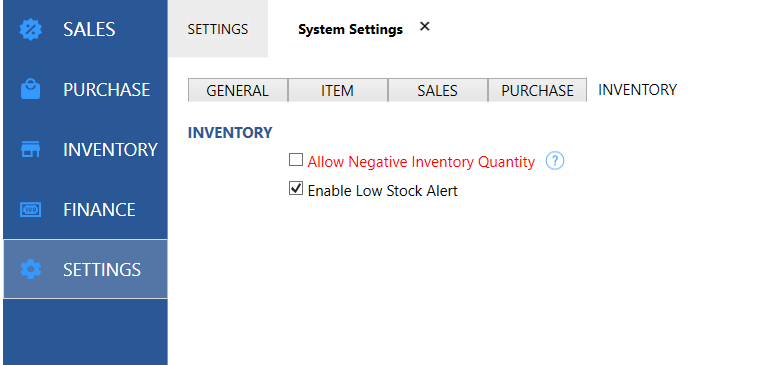759x365 pixels.
Task: Disable the Low Stock Alert checkbox
Action: [x=296, y=188]
